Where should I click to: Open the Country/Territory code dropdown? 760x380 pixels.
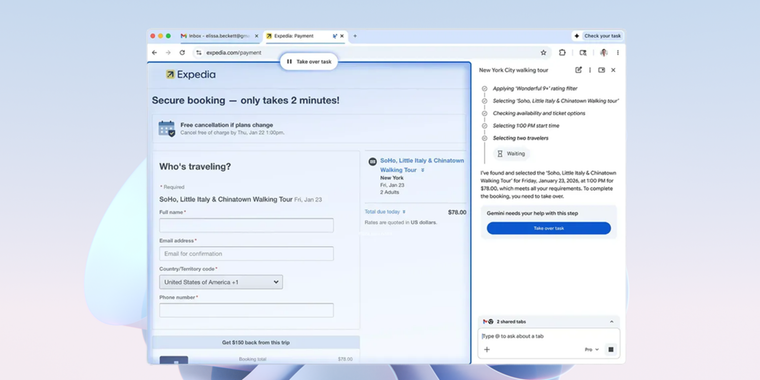[221, 282]
